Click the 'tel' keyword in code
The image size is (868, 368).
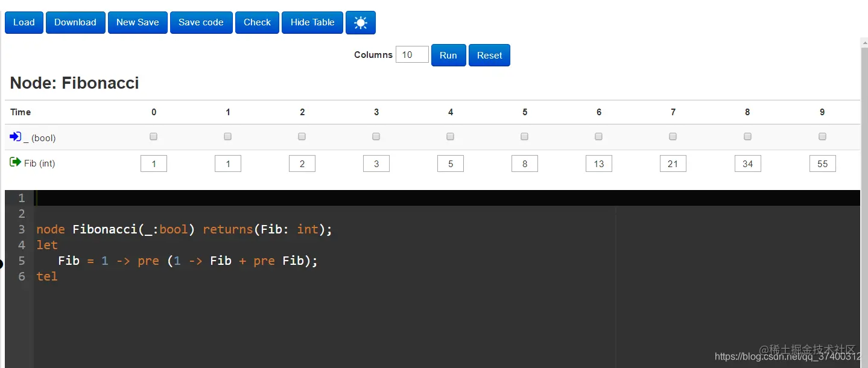(x=47, y=276)
